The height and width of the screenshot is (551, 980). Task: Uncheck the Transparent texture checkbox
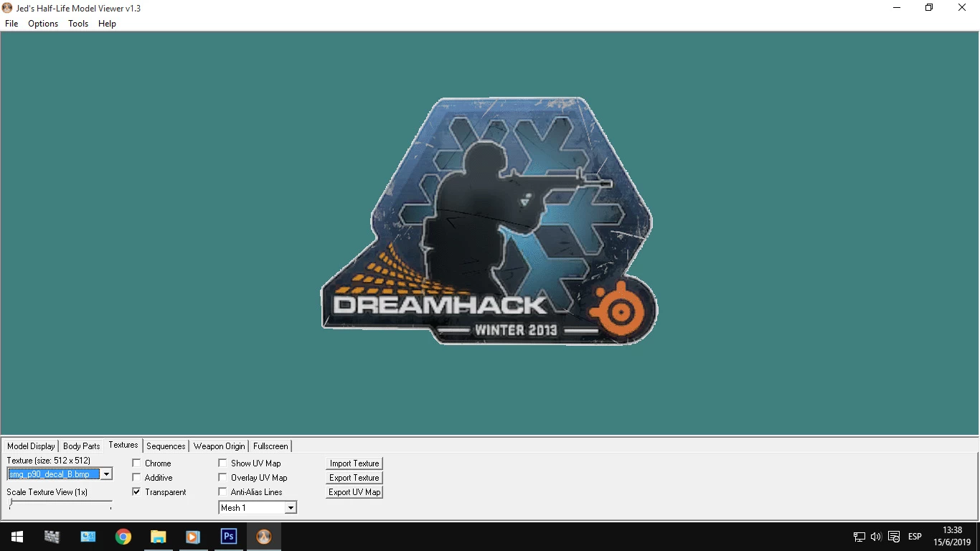(x=136, y=492)
